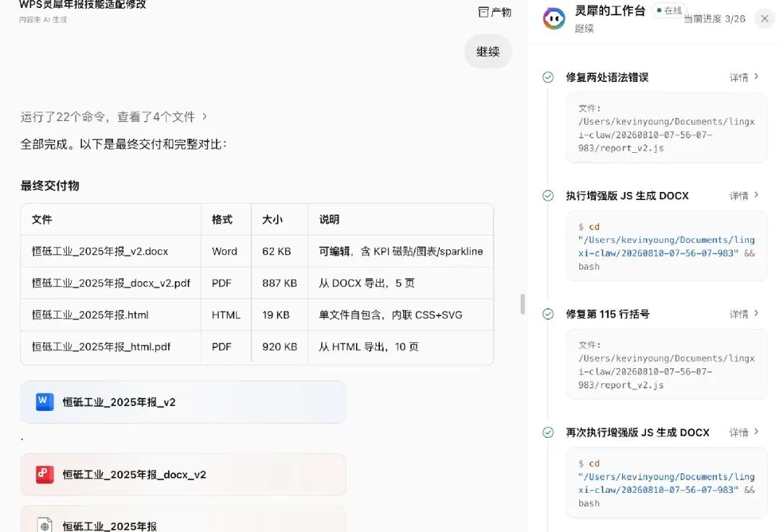Click the 当前进度 3/26 indicator

click(714, 19)
